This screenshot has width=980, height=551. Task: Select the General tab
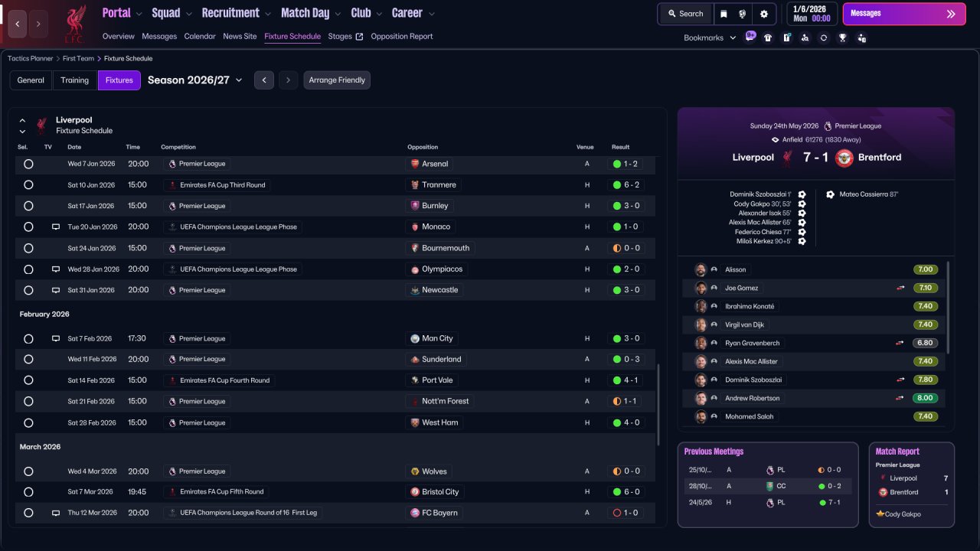31,80
